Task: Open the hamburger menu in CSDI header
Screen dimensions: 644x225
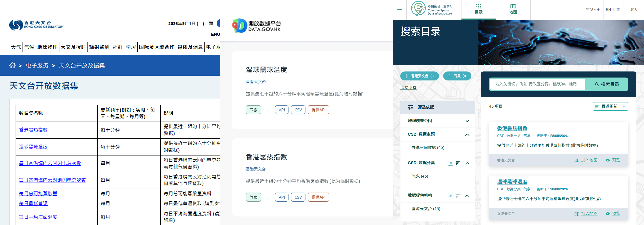Action: coord(399,9)
